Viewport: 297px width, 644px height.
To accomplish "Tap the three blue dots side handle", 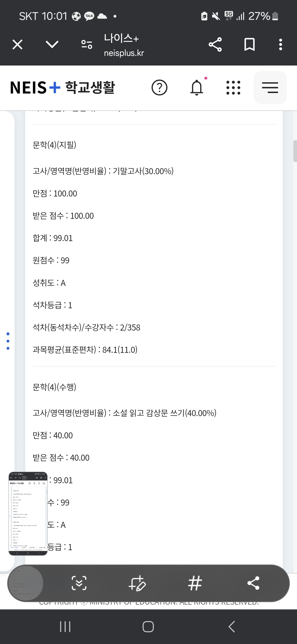I will (8, 341).
